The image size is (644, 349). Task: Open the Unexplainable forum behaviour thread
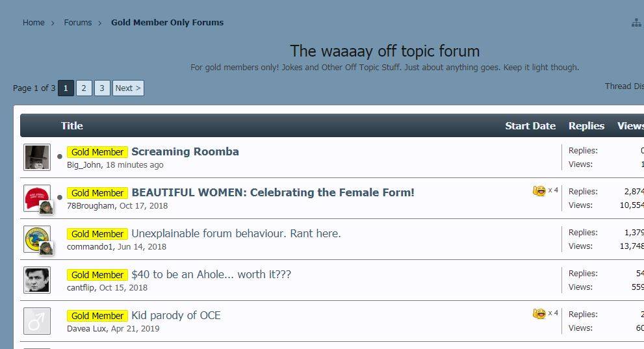236,234
